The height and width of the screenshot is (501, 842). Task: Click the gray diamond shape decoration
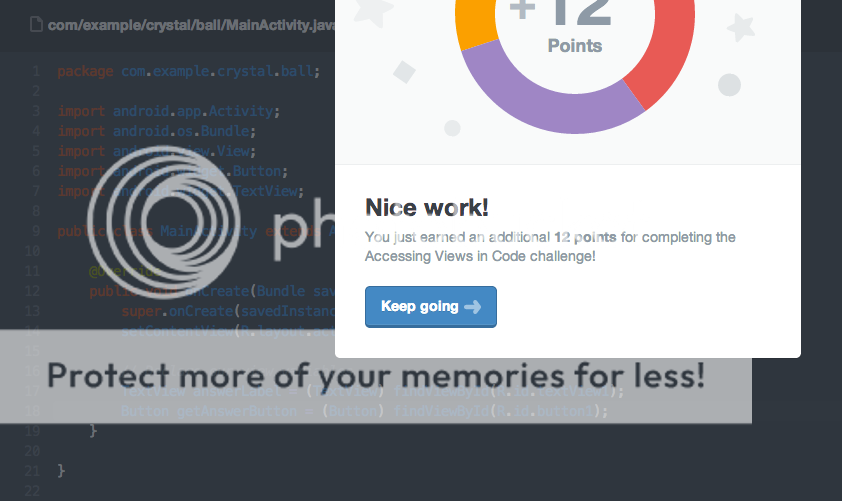404,72
